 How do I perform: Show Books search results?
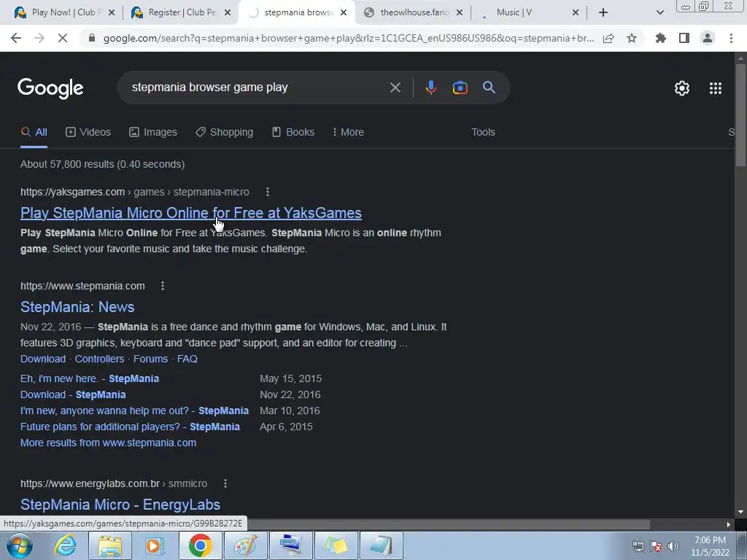tap(293, 133)
